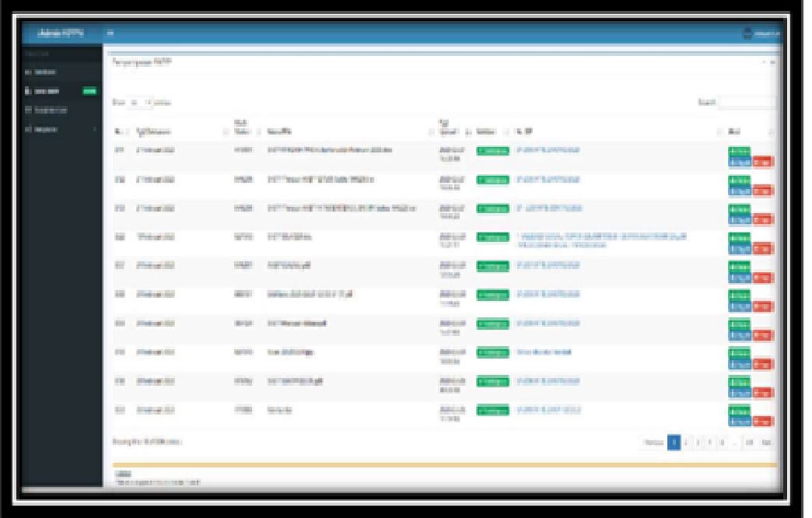Click the hamburger sidebar toggle in top bar
Screen dimensions: 812x518
tap(110, 33)
